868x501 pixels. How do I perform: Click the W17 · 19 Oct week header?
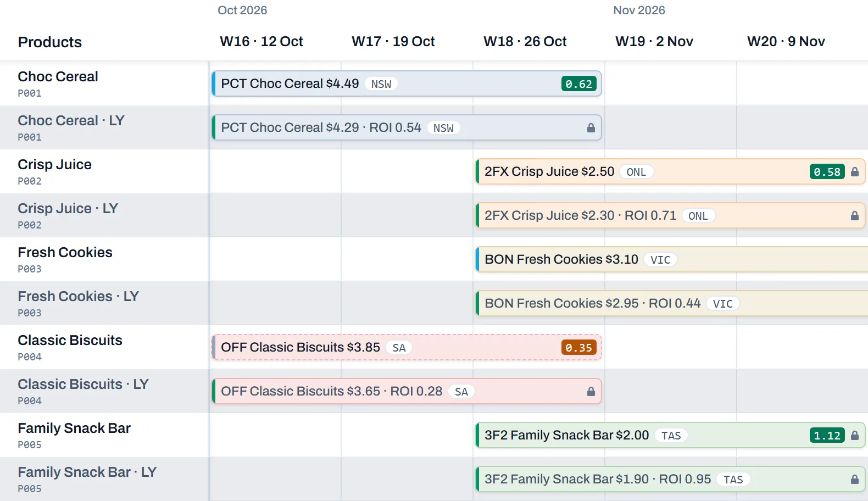(393, 41)
